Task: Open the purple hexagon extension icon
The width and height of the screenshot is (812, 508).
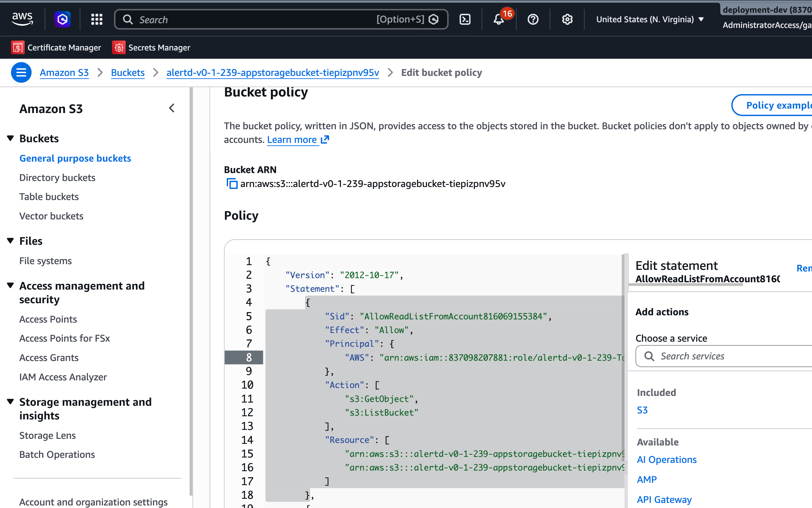Action: [62, 19]
